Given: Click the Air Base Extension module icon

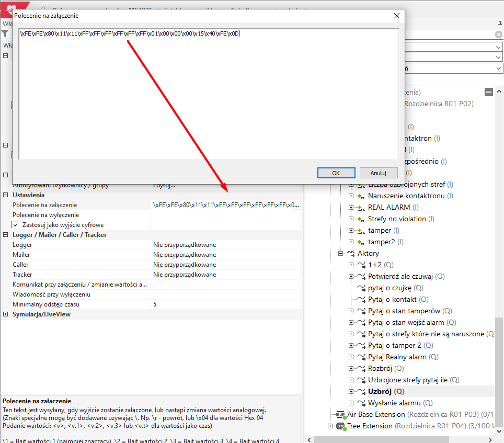Looking at the screenshot, I should pos(340,414).
